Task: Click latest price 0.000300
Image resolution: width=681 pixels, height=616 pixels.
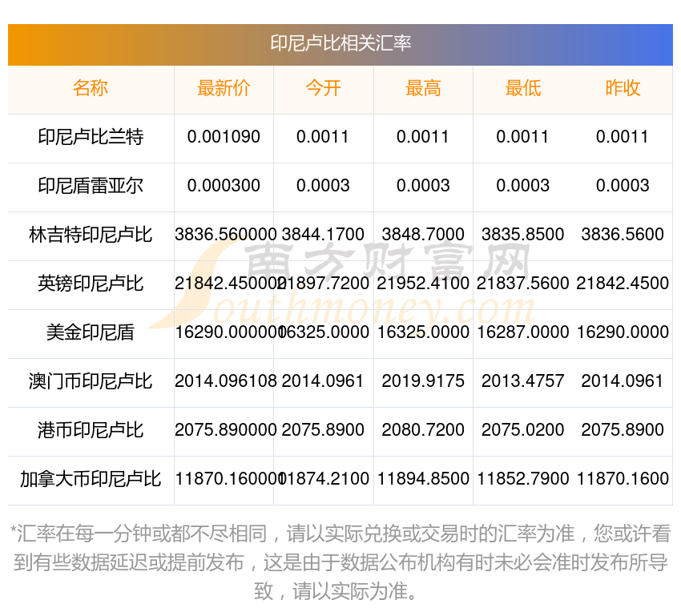Action: pyautogui.click(x=224, y=186)
